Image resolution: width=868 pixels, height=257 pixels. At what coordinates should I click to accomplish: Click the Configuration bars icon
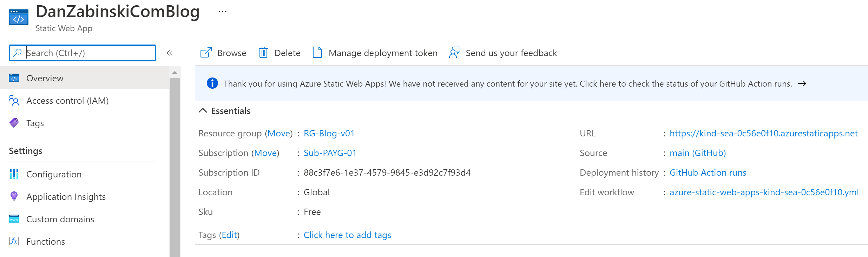point(14,174)
